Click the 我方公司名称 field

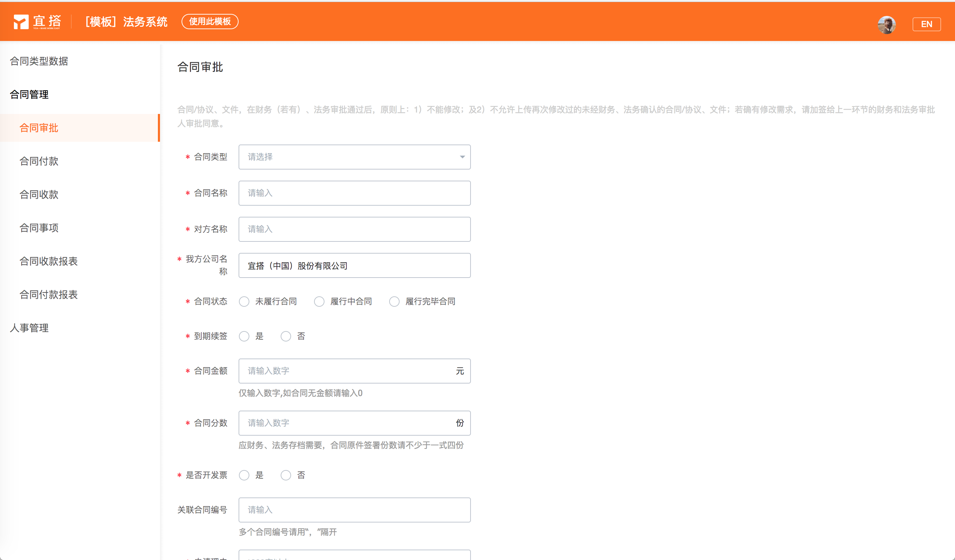(x=354, y=266)
